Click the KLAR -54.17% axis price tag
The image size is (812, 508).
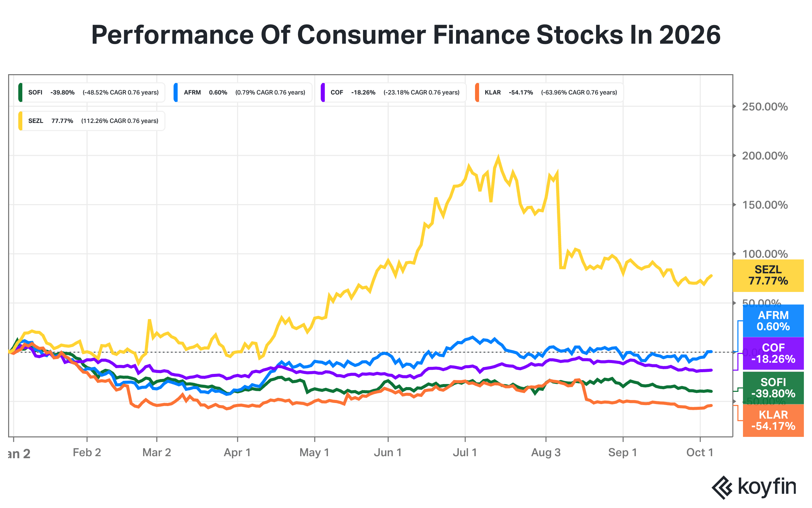pos(773,420)
